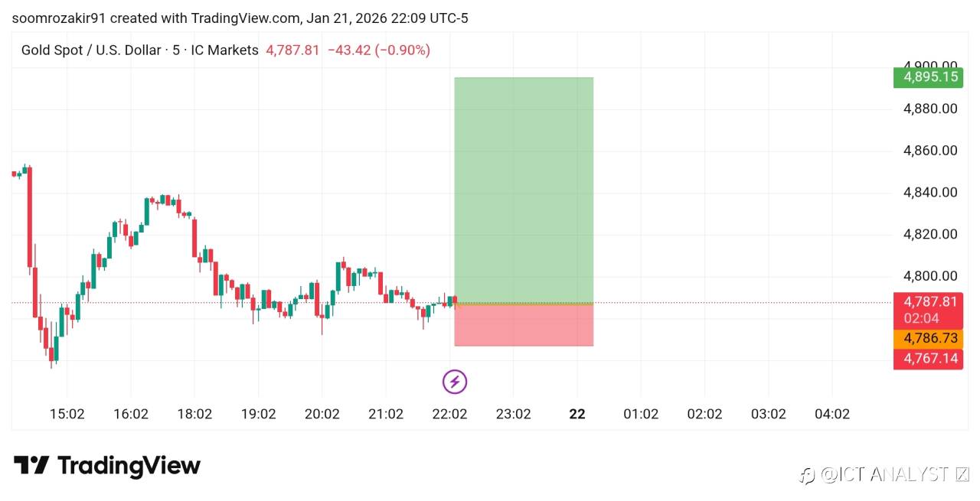Click the 4,880.00 price scale label
Screen dimensions: 980x501
930,109
